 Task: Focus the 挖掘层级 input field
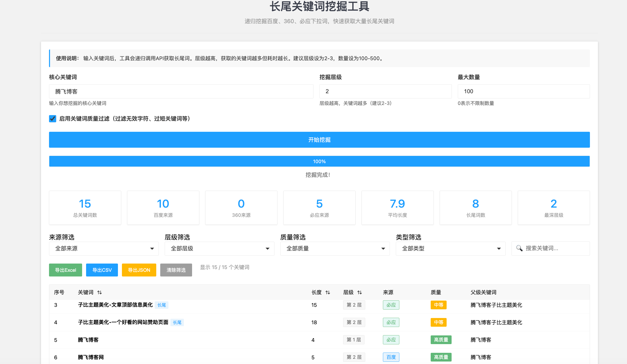385,91
